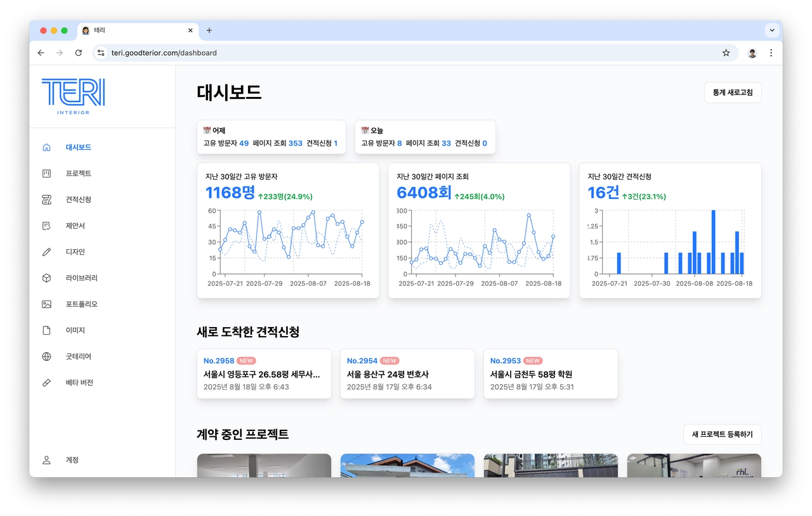Open a new browser tab with the plus button

(209, 30)
